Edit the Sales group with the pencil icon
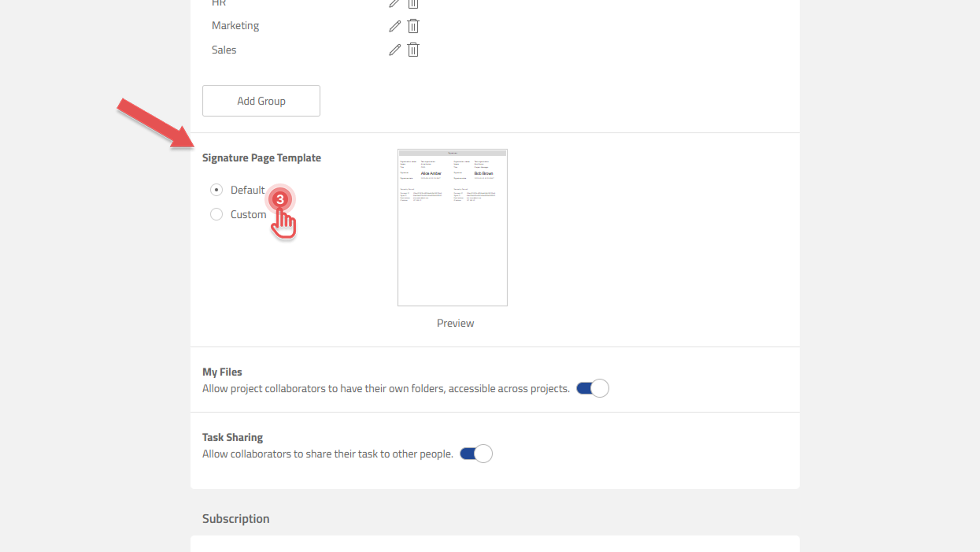The width and height of the screenshot is (980, 552). [394, 50]
